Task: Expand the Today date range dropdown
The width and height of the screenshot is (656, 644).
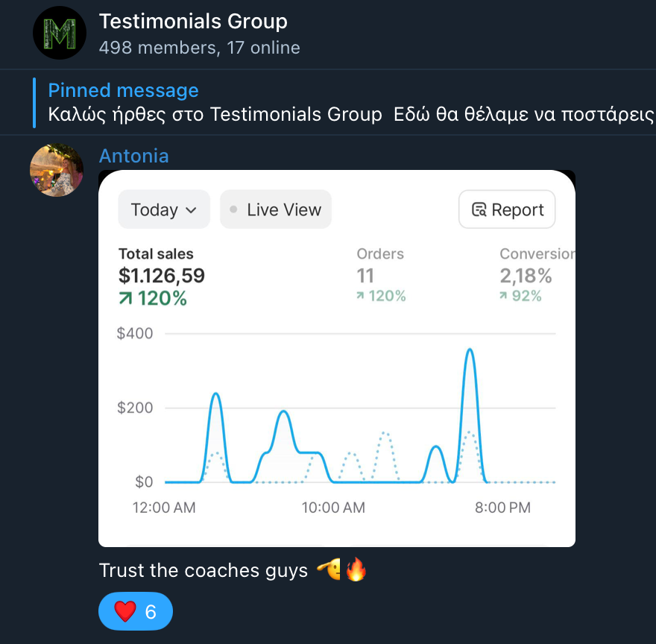Action: [x=163, y=209]
